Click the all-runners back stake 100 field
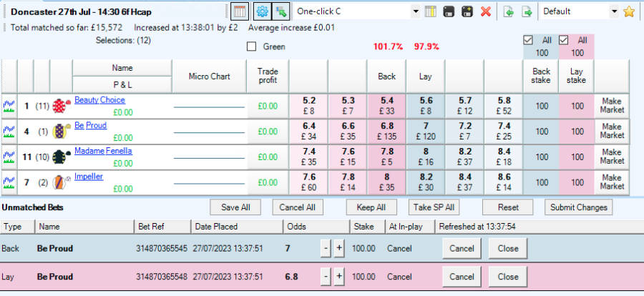 [542, 53]
